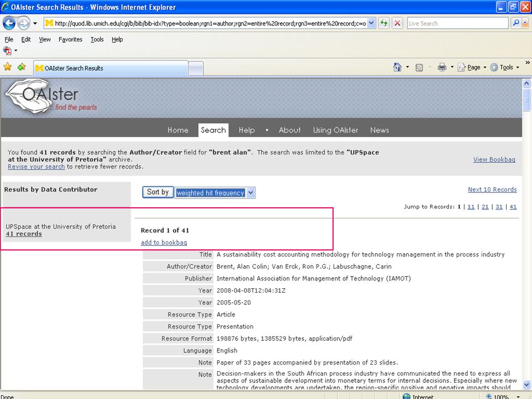
Task: Open the weighted hit frequency sort dropdown
Action: (215, 193)
